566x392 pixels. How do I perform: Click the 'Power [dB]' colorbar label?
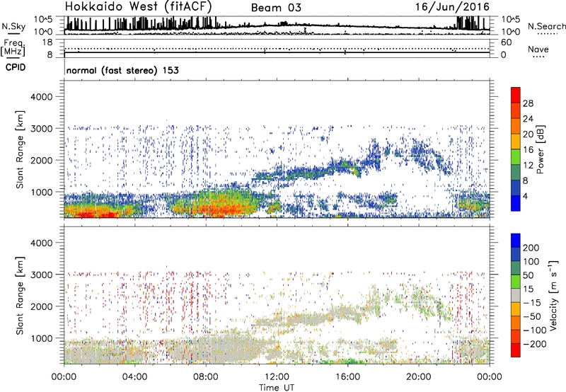coord(541,149)
